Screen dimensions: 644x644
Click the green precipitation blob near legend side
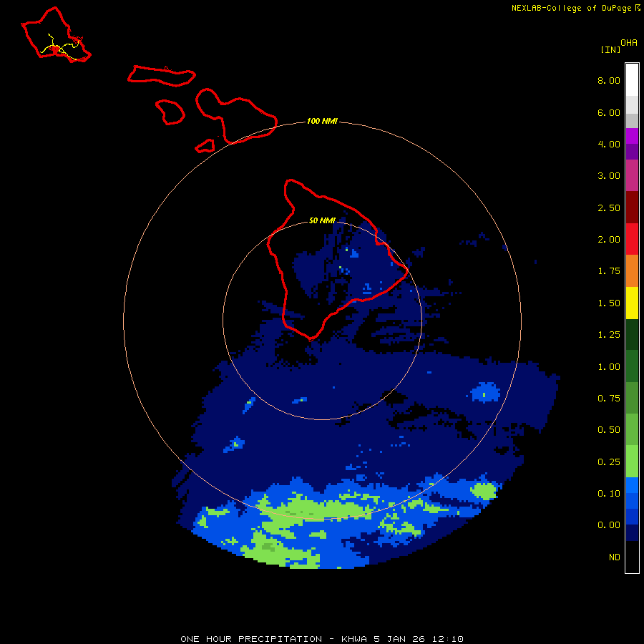click(x=484, y=491)
